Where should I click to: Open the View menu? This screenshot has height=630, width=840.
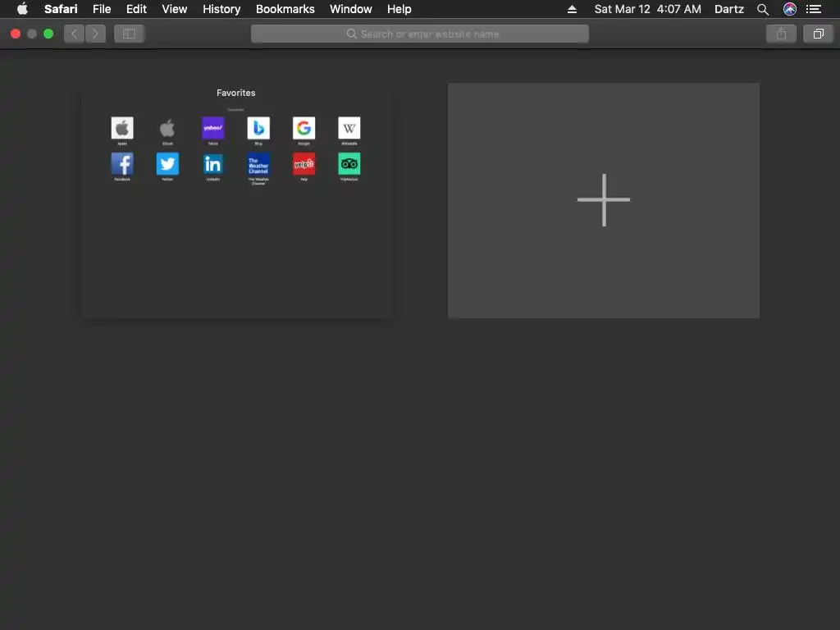(175, 9)
